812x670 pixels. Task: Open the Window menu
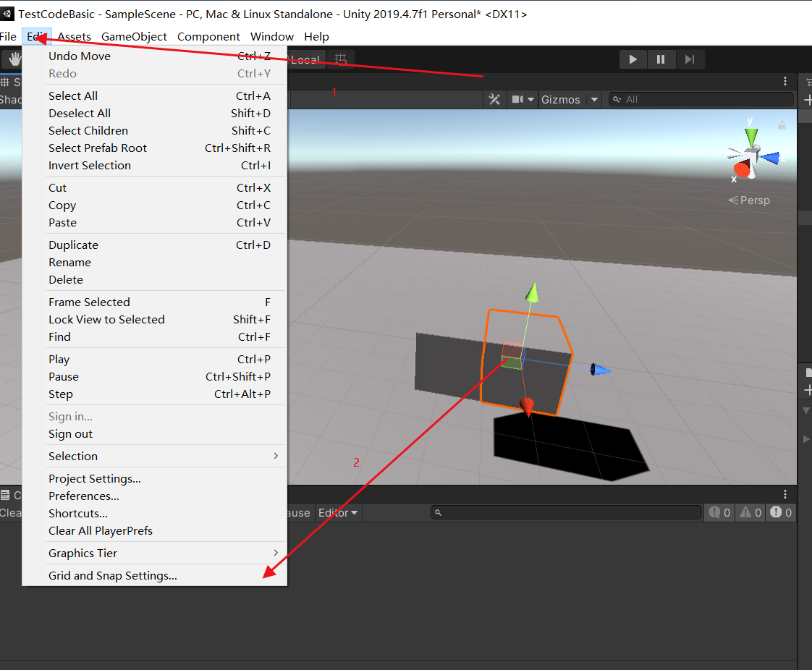[272, 36]
